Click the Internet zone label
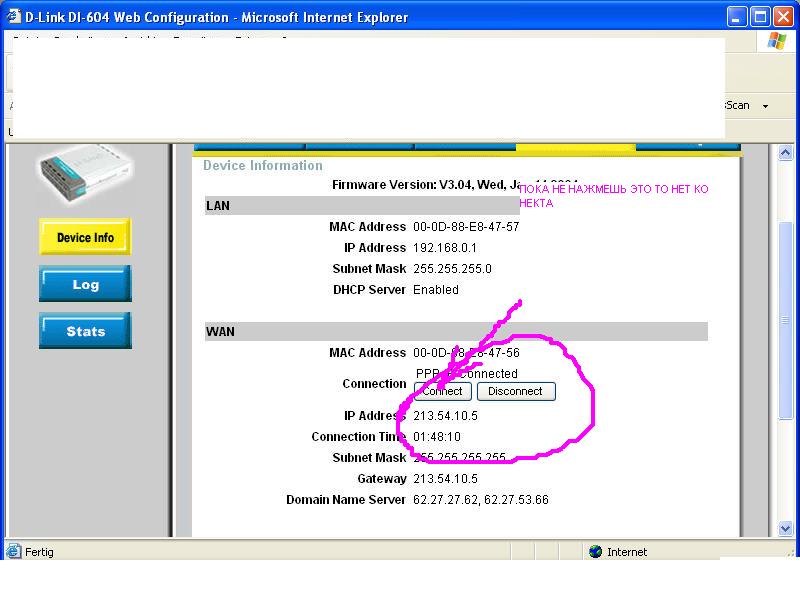This screenshot has height=600, width=800. (627, 552)
